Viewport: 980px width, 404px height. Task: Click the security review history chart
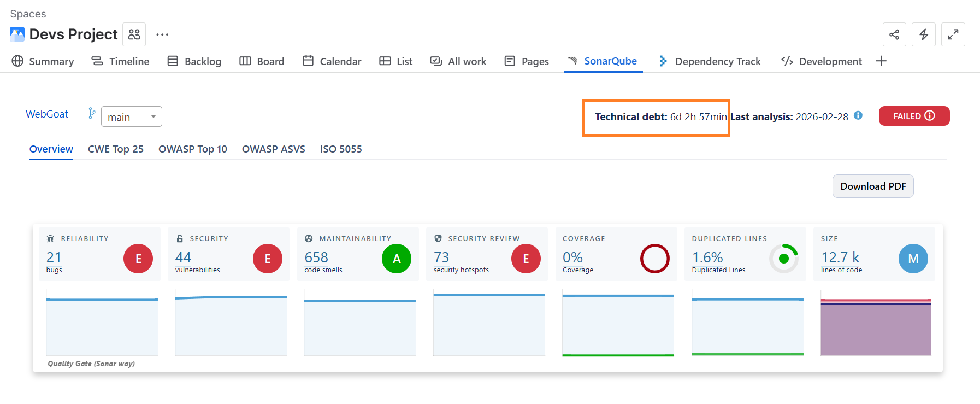(489, 323)
